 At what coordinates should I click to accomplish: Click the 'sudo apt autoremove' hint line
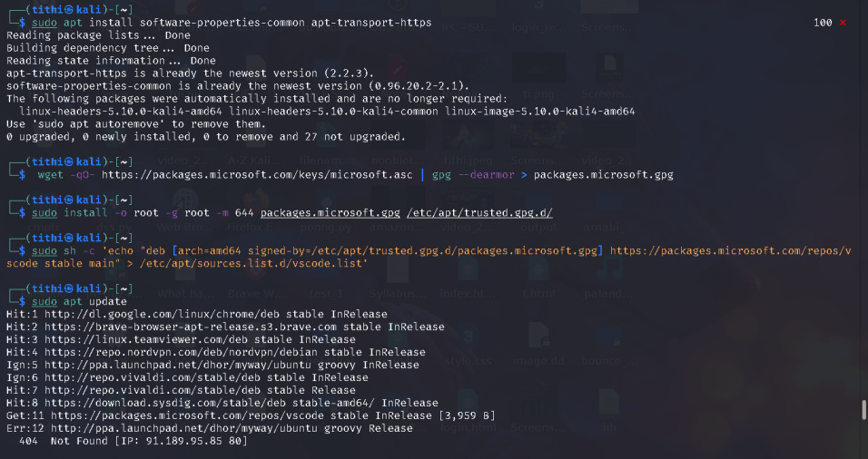pyautogui.click(x=136, y=124)
